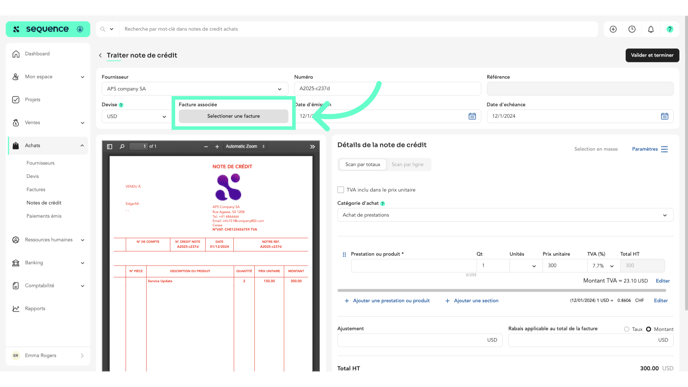Click the Projets check icon
The width and height of the screenshot is (688, 387).
pyautogui.click(x=16, y=100)
